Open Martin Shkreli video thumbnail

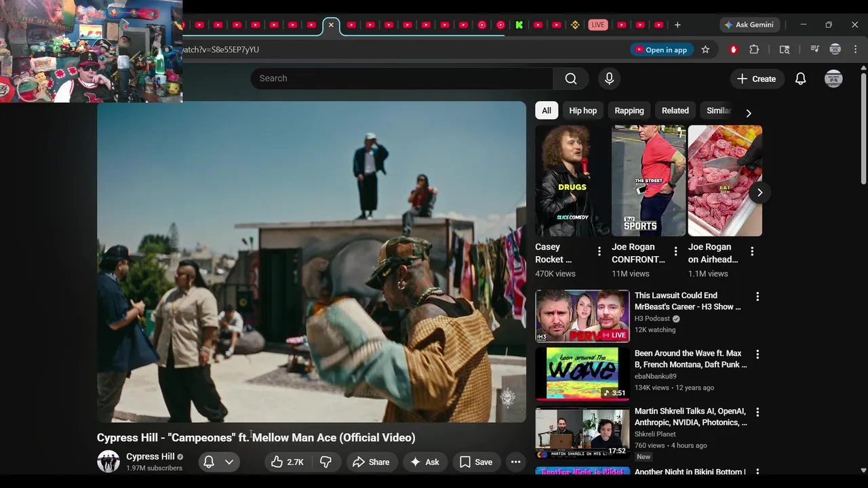pos(583,432)
